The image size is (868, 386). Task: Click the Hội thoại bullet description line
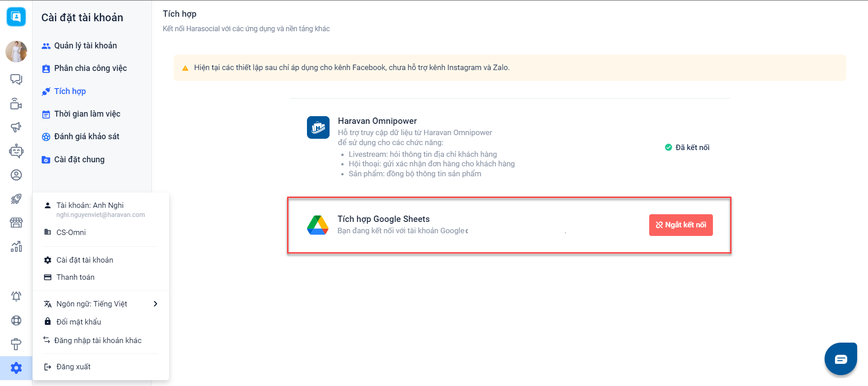(x=432, y=164)
